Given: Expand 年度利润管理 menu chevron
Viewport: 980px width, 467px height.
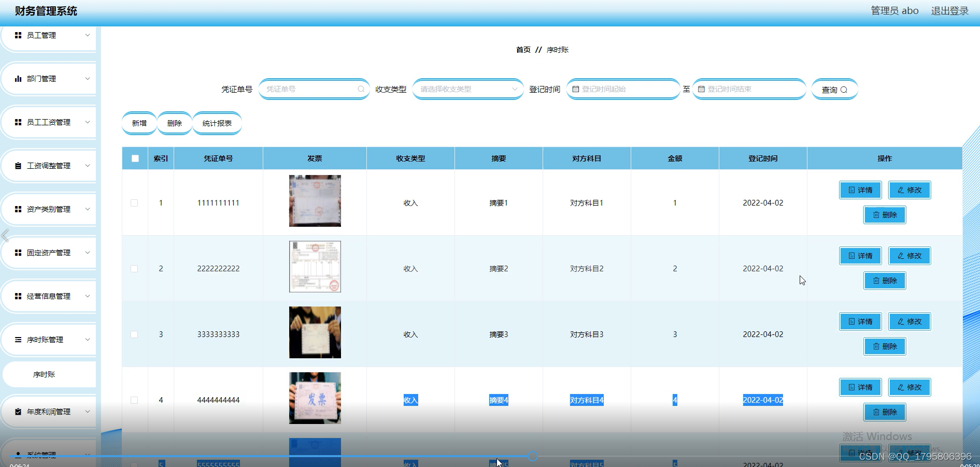Looking at the screenshot, I should click(x=88, y=412).
